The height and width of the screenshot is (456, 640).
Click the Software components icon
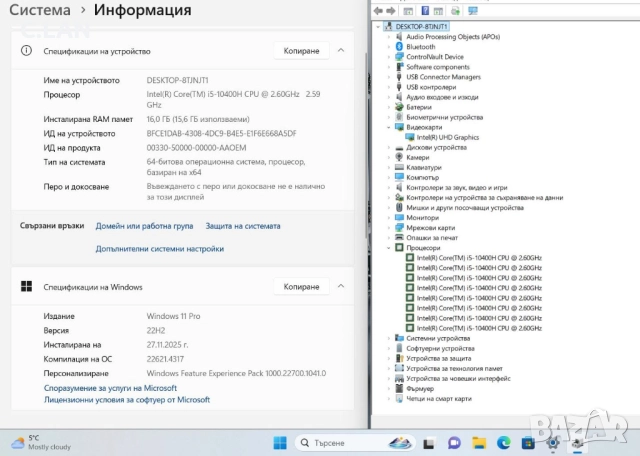[x=399, y=67]
